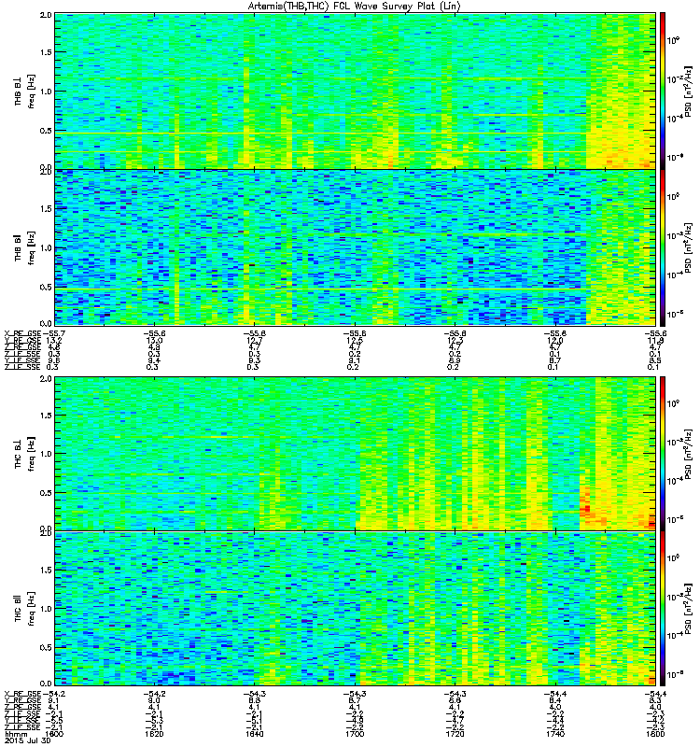Click the 0.5 tick on THC B∥ axis
Screen dimensions: 700x747
[46, 647]
